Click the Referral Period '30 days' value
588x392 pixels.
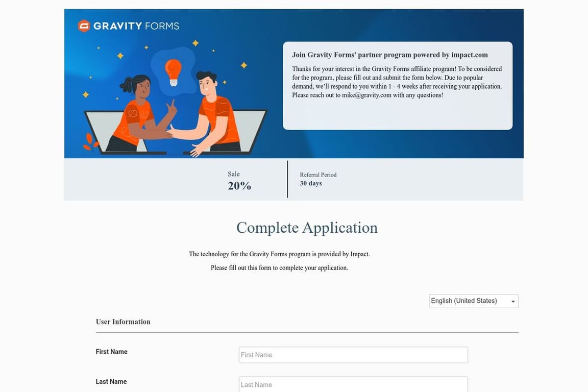pyautogui.click(x=311, y=183)
